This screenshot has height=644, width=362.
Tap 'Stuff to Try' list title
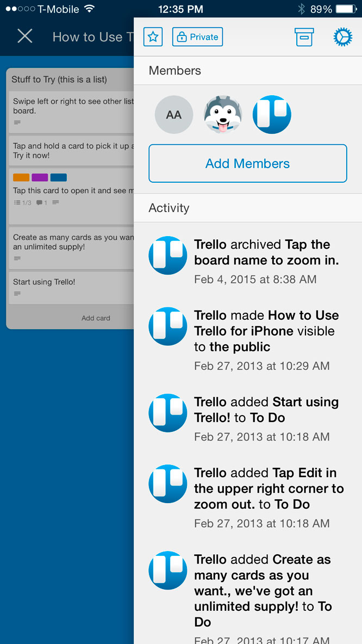(59, 79)
